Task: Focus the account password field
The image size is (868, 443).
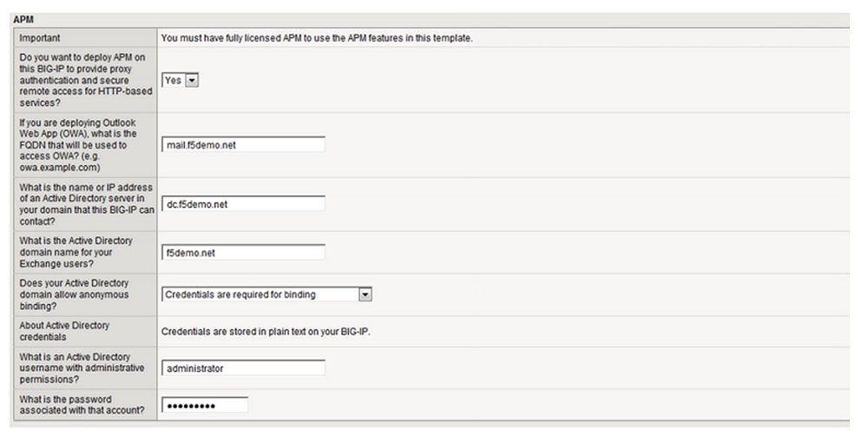Action: click(x=205, y=406)
